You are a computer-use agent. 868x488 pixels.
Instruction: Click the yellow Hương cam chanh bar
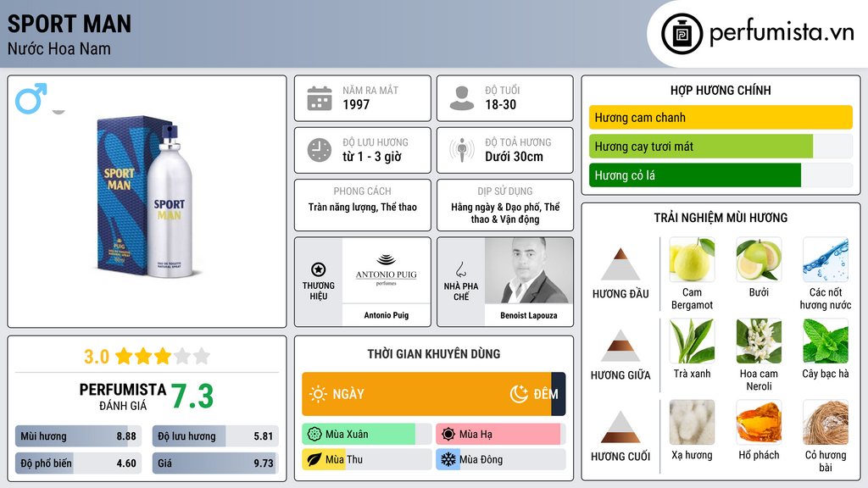pyautogui.click(x=721, y=117)
